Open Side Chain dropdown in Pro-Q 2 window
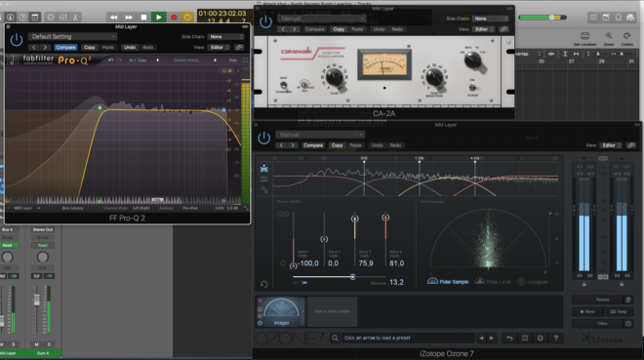Screen dimensions: 644x360 pos(226,36)
